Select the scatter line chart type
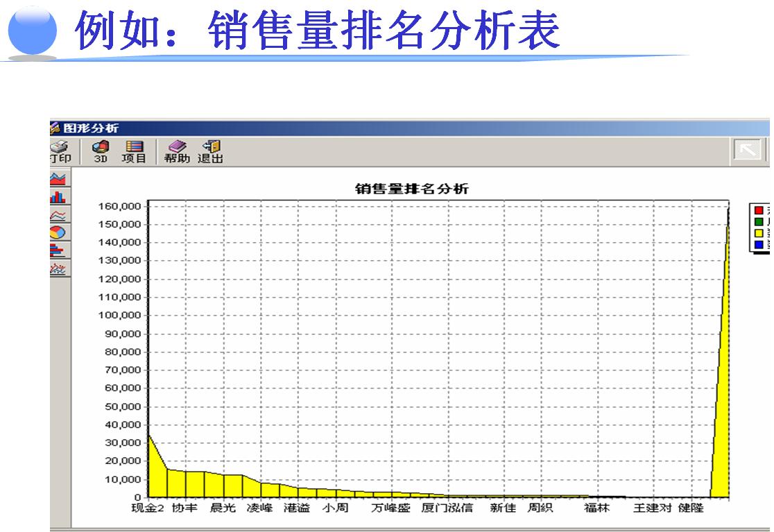Image resolution: width=774 pixels, height=532 pixels. [x=58, y=268]
